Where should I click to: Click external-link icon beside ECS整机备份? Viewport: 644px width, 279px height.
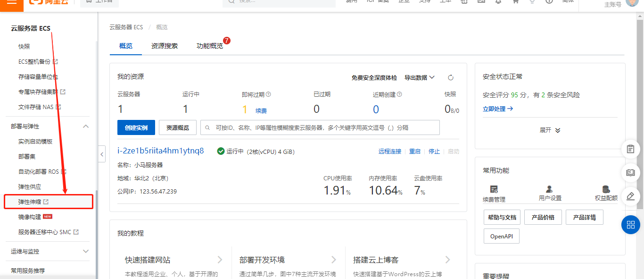55,62
